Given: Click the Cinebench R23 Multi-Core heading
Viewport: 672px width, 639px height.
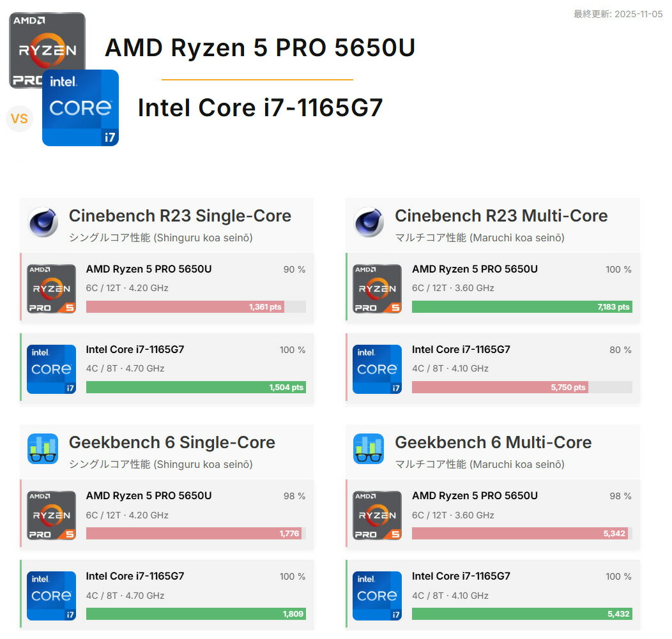Looking at the screenshot, I should pos(501,216).
